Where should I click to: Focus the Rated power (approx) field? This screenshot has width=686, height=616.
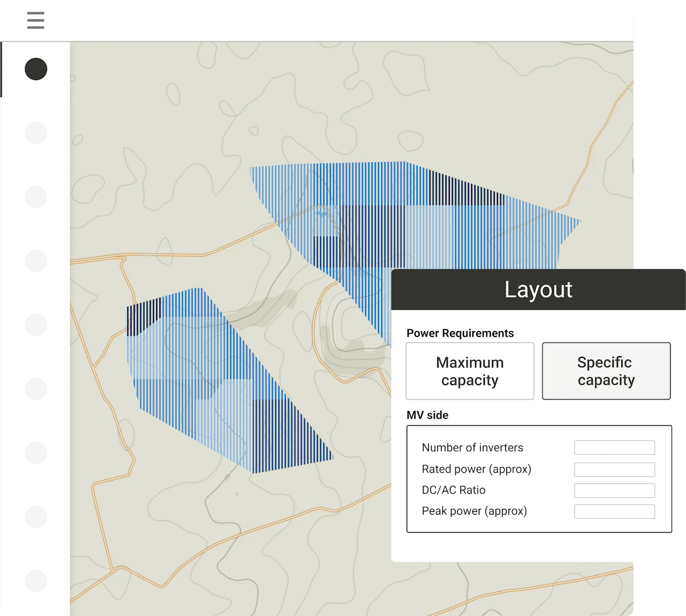point(615,470)
